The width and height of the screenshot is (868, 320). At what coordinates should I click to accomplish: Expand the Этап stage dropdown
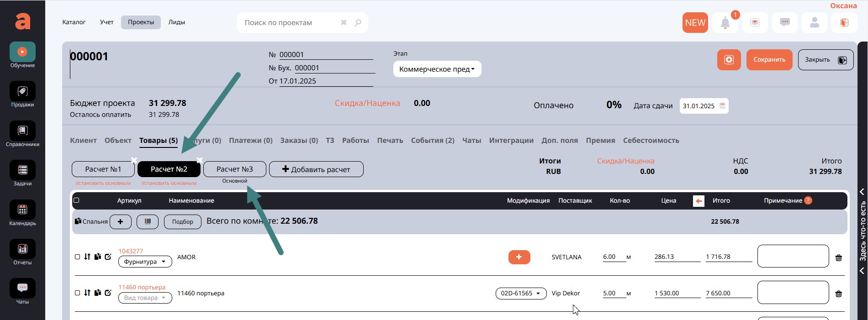tap(437, 69)
